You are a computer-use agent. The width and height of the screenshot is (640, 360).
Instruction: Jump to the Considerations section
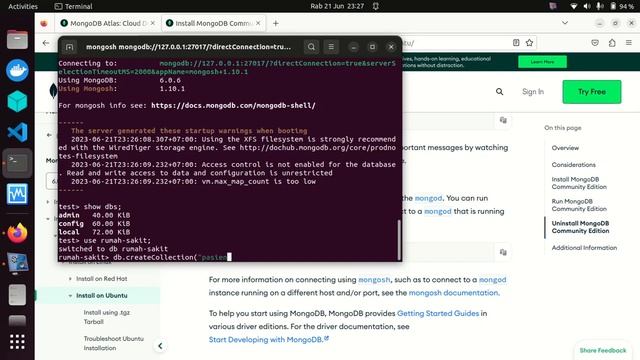click(x=573, y=165)
